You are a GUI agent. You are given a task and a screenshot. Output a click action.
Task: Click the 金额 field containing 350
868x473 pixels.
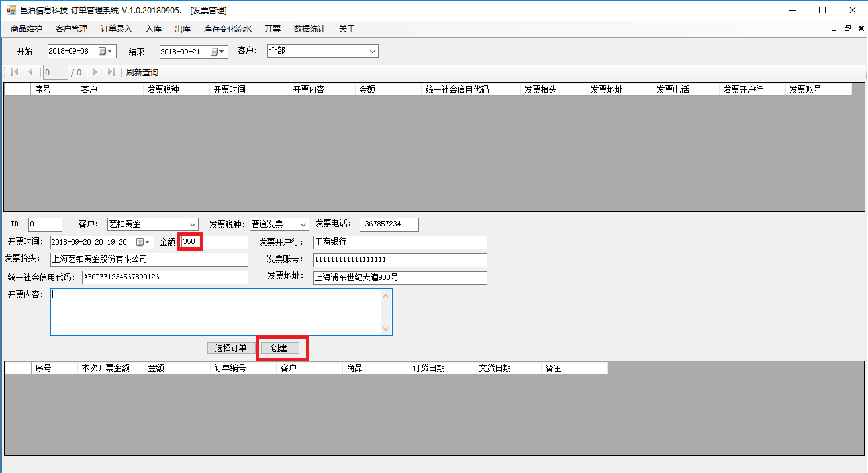point(215,242)
